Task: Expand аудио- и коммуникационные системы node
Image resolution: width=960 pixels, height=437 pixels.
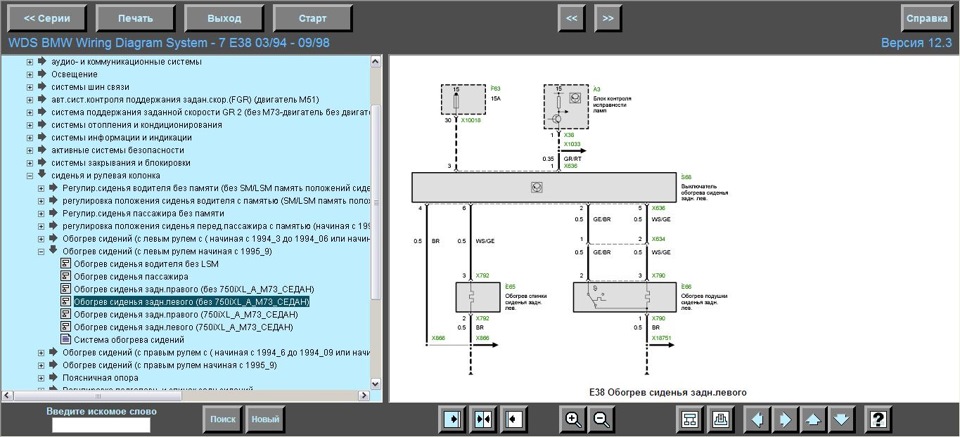Action: point(29,62)
